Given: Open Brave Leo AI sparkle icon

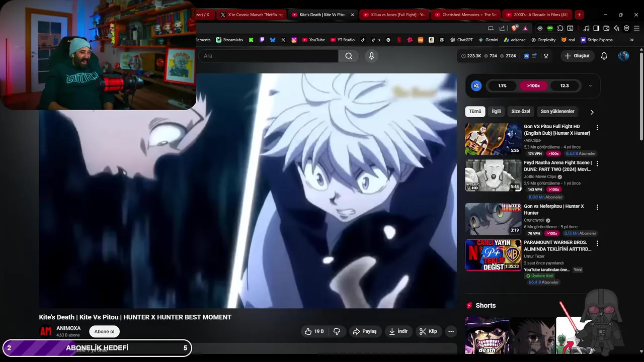Looking at the screenshot, I should tap(616, 28).
